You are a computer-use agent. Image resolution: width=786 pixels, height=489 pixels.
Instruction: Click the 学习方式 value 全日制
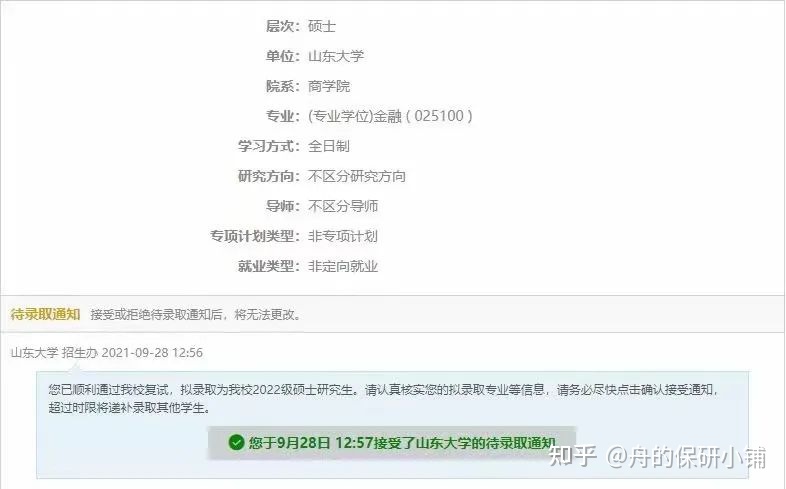click(328, 146)
